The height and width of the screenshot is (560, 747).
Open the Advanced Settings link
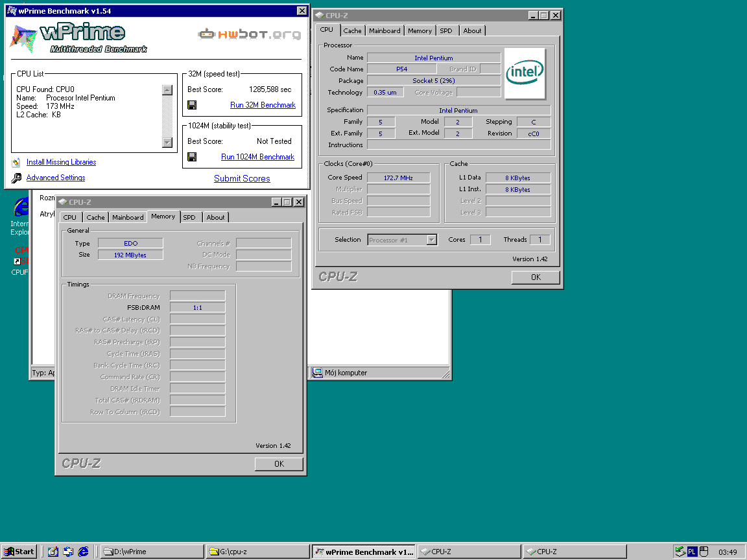coord(56,178)
